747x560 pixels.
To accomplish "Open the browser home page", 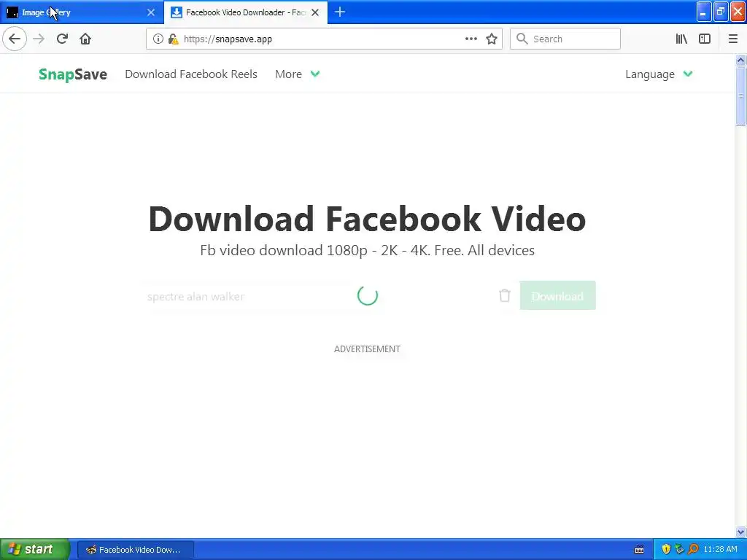I will pos(85,39).
